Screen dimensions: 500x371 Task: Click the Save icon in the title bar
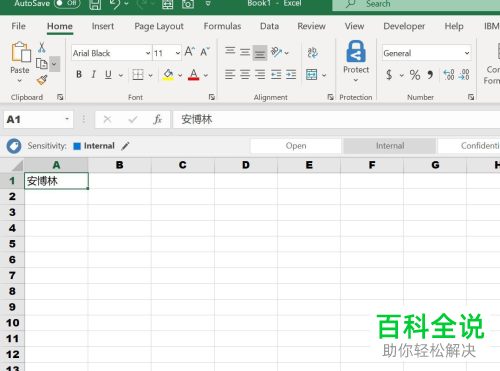(95, 4)
